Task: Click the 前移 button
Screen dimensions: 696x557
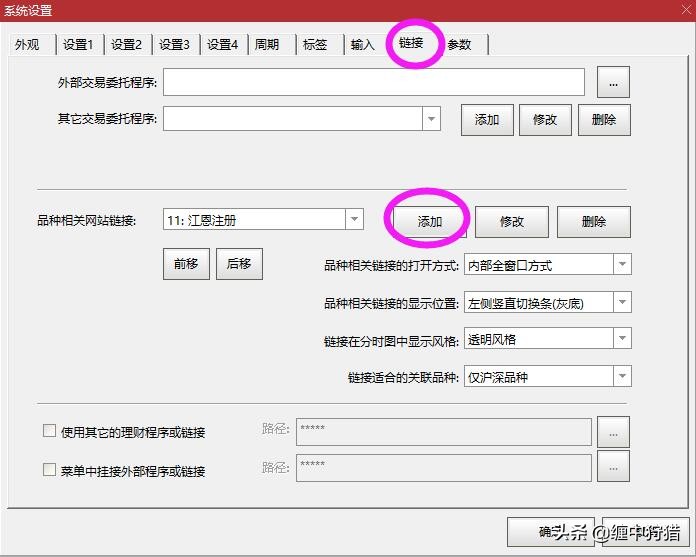Action: [186, 264]
